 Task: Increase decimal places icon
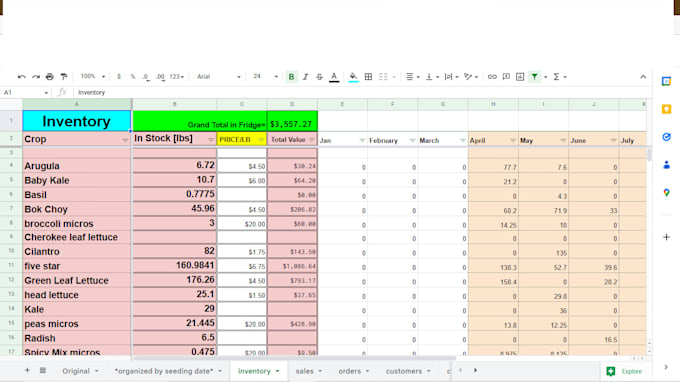pyautogui.click(x=160, y=77)
